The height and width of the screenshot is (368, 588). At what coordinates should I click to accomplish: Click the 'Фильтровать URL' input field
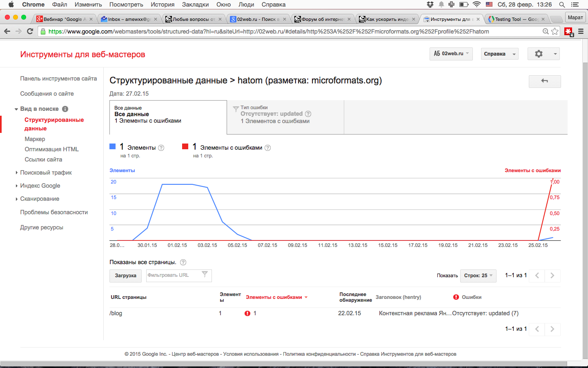[x=174, y=276]
